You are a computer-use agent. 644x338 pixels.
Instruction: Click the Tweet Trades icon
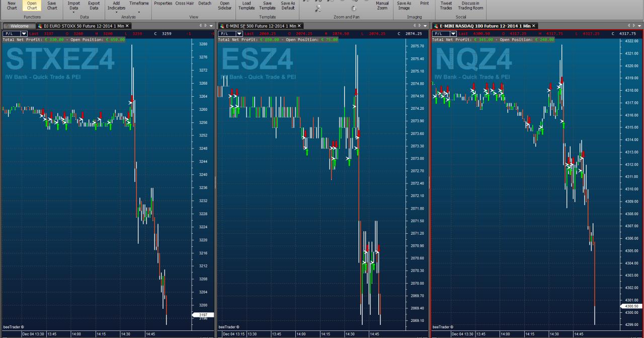[x=446, y=6]
